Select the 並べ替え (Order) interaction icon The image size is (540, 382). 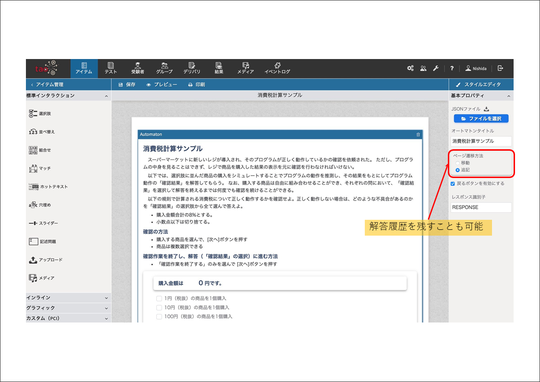[33, 132]
